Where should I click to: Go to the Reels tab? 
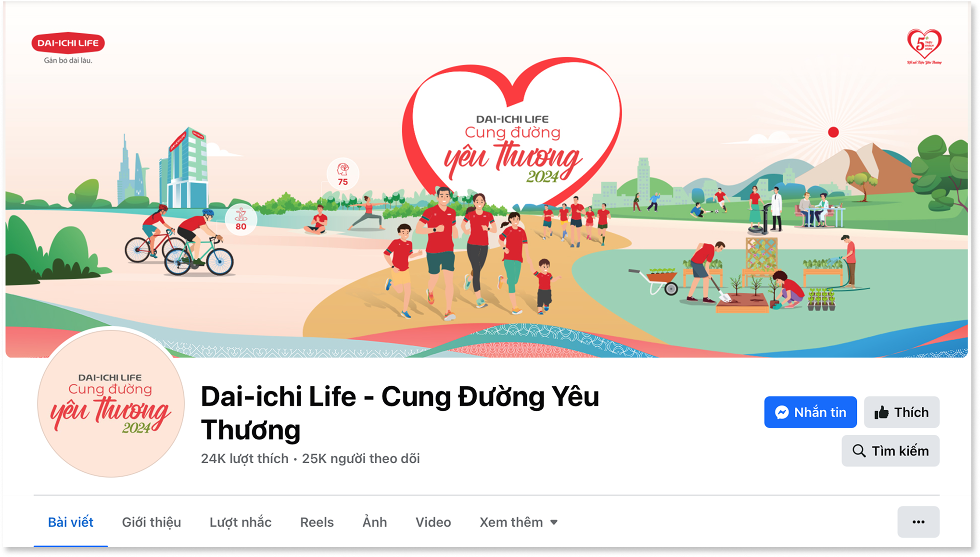317,522
